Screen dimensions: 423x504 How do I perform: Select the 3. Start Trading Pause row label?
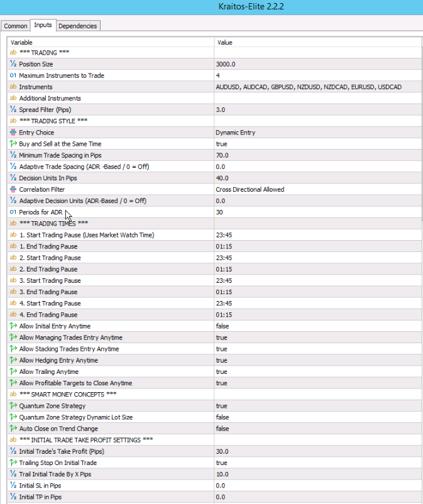(x=50, y=280)
